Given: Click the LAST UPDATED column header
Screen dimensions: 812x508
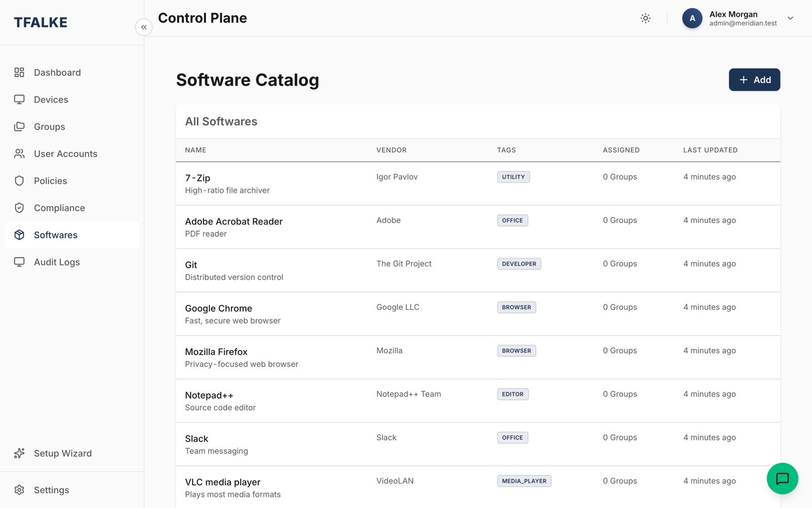Looking at the screenshot, I should [710, 150].
